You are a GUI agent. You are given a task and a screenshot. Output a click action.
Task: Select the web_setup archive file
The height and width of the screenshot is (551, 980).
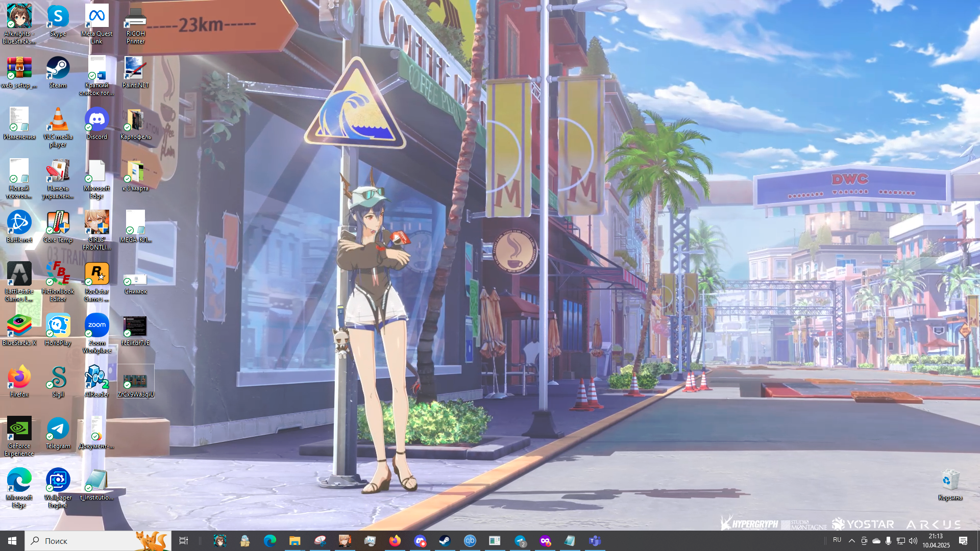point(19,72)
